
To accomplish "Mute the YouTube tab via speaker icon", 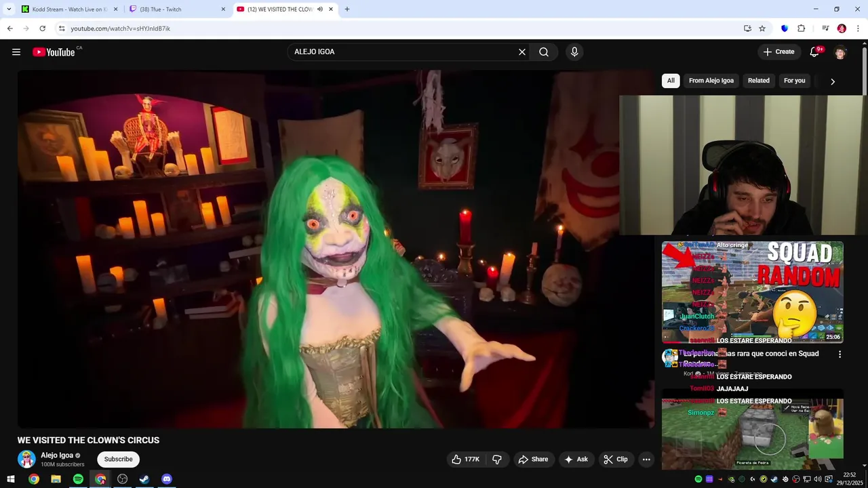I will tap(320, 9).
